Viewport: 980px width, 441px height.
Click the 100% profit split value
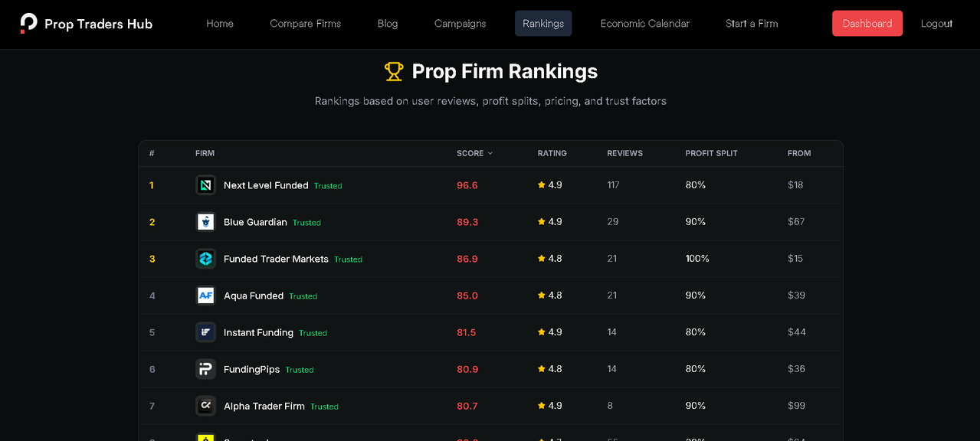[697, 259]
